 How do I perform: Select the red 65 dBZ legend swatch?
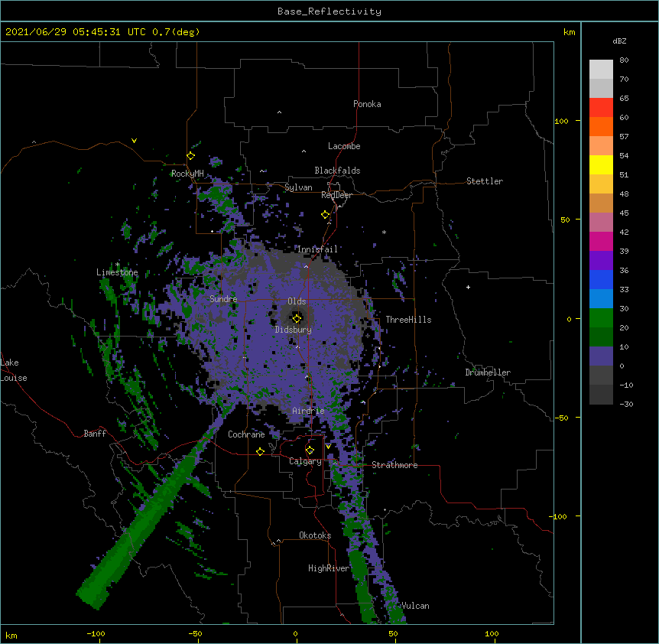(x=601, y=107)
